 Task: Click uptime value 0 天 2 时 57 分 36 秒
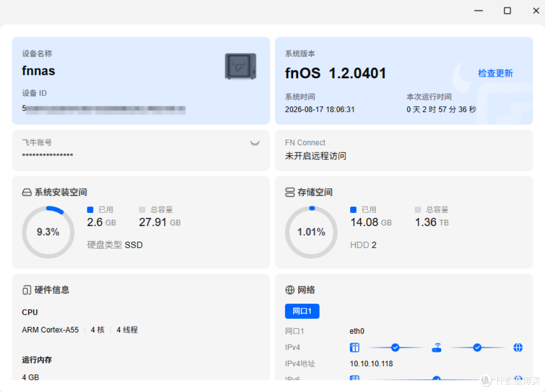coord(442,109)
